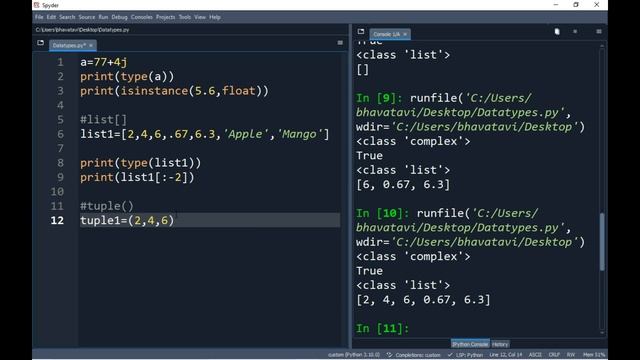Open the Debug menu

(120, 17)
